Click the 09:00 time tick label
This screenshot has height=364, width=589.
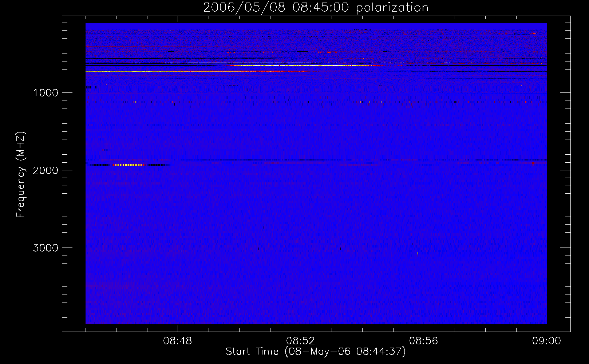(547, 341)
